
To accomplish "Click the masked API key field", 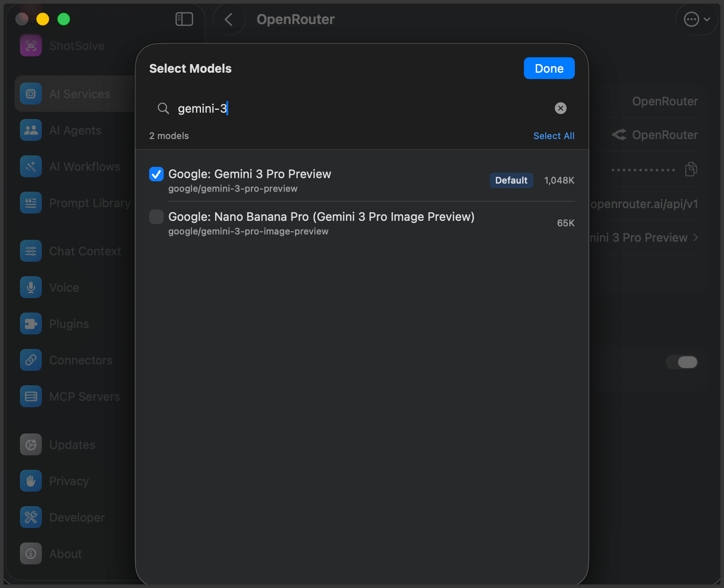I will (x=643, y=170).
